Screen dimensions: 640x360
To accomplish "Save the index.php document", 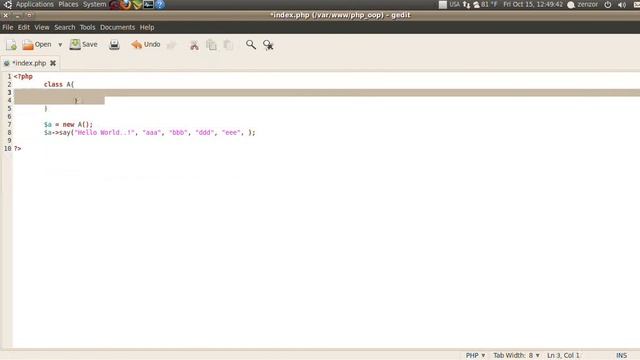I will point(84,44).
